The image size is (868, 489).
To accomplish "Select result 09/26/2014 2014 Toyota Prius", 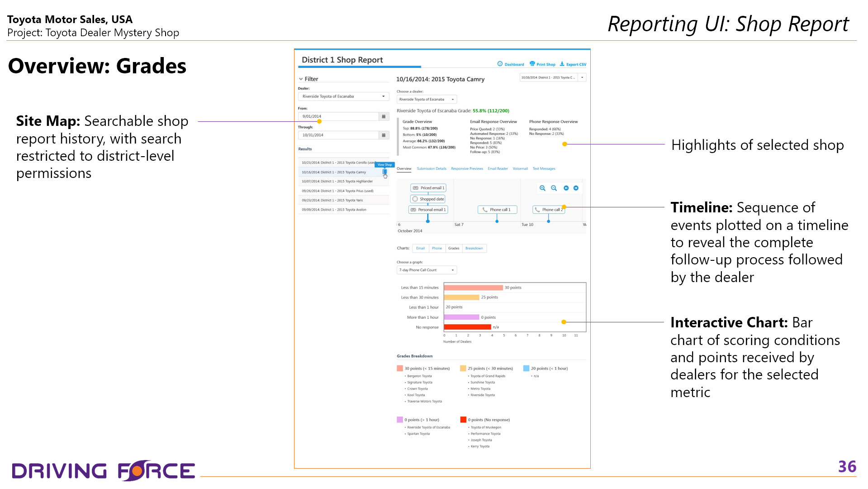I will click(343, 191).
